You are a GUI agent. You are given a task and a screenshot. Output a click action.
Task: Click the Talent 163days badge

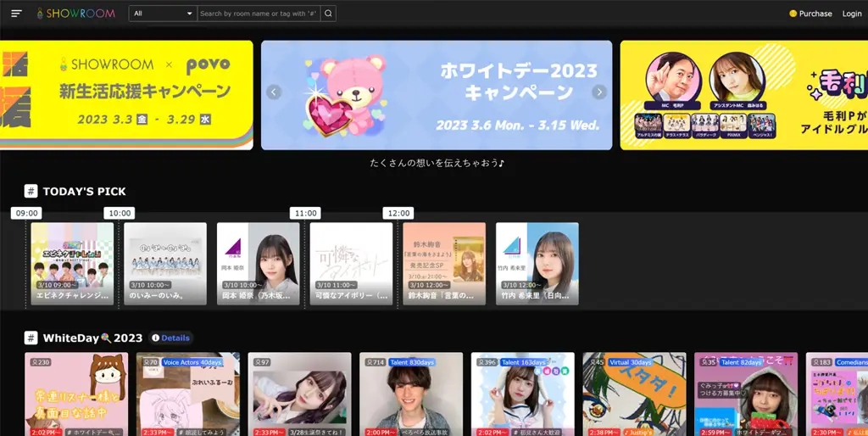tap(523, 362)
